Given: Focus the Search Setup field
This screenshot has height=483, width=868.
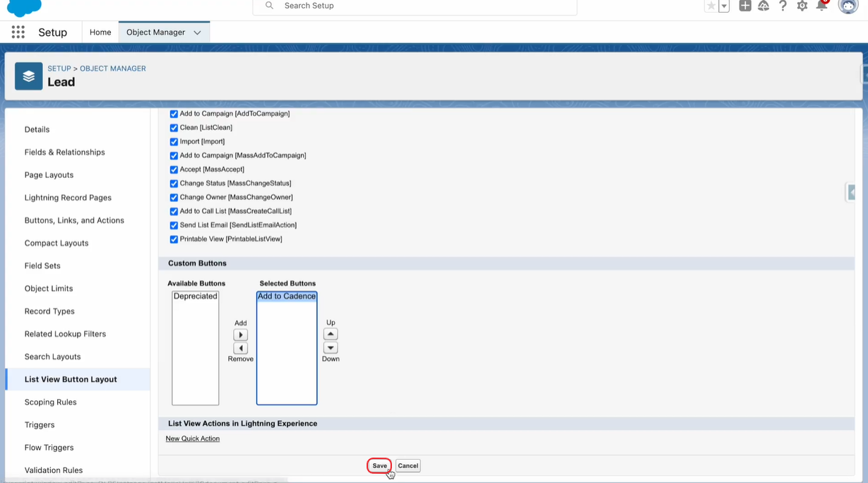Looking at the screenshot, I should point(415,6).
